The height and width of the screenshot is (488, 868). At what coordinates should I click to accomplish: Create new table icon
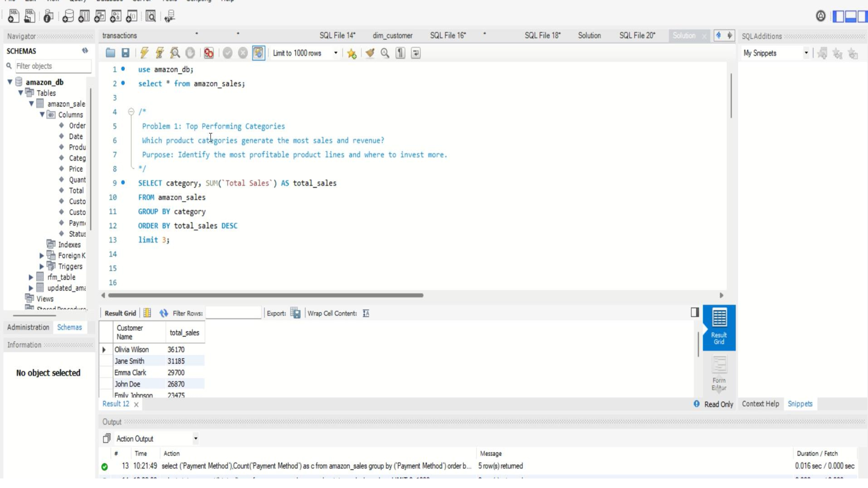[x=84, y=16]
